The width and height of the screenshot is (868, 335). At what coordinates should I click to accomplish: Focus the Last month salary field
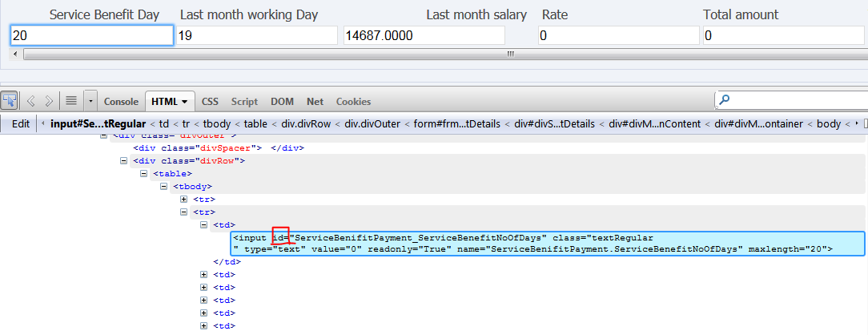pyautogui.click(x=424, y=36)
